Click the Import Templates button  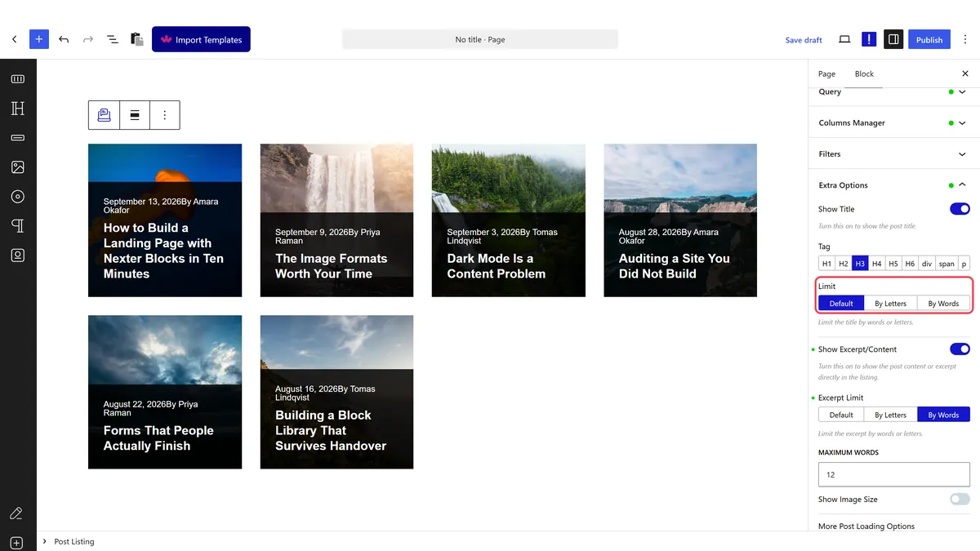pyautogui.click(x=201, y=39)
